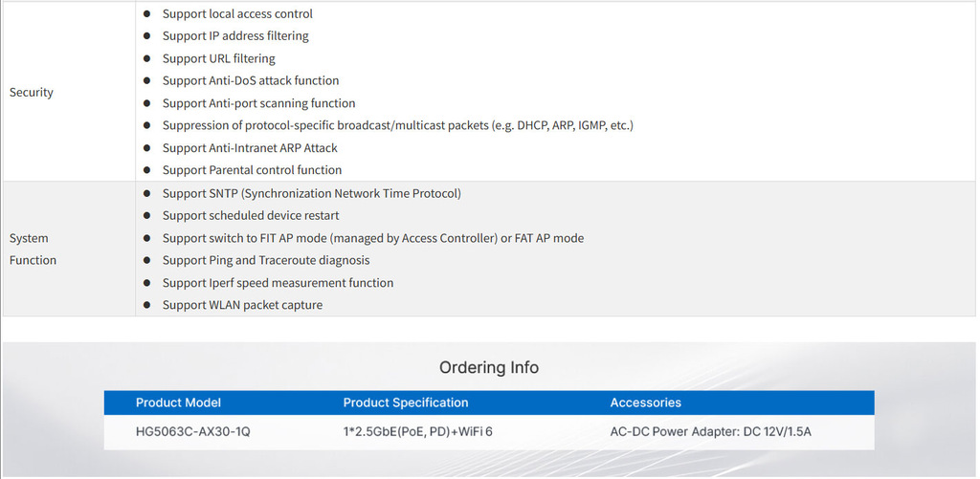This screenshot has width=980, height=479.
Task: Click the Support WLAN packet capture line
Action: (x=242, y=305)
